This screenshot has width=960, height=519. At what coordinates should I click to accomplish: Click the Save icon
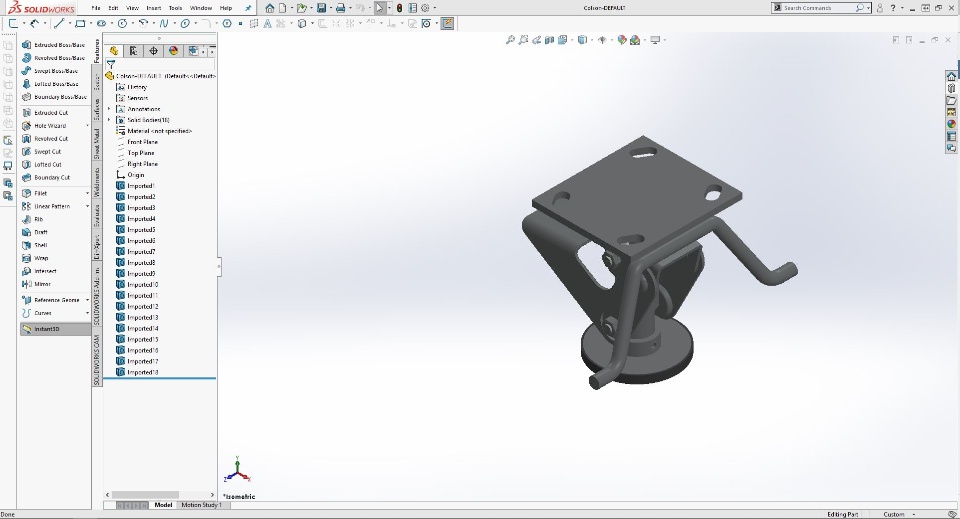[321, 8]
